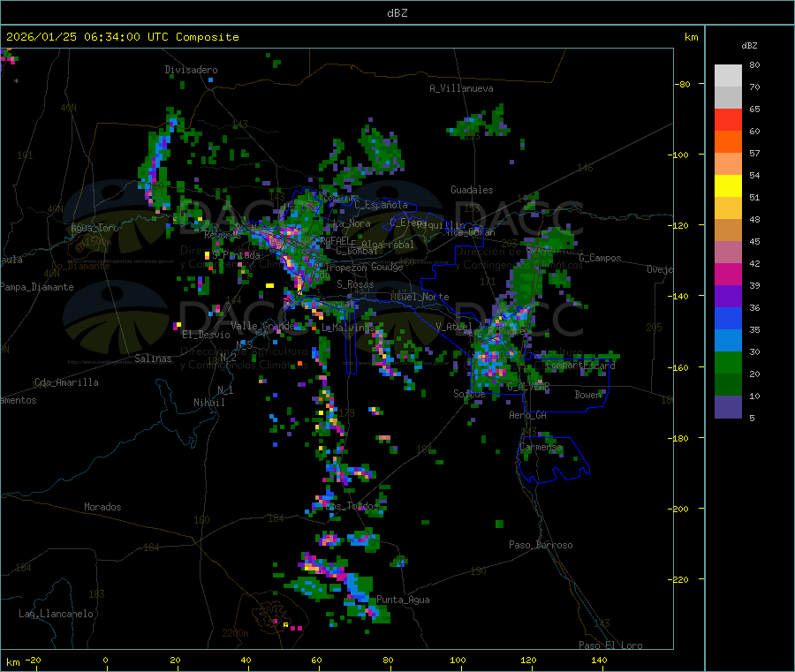Select the slate purple 10 dBZ legend swatch
Screen dimensions: 795x672
click(728, 406)
